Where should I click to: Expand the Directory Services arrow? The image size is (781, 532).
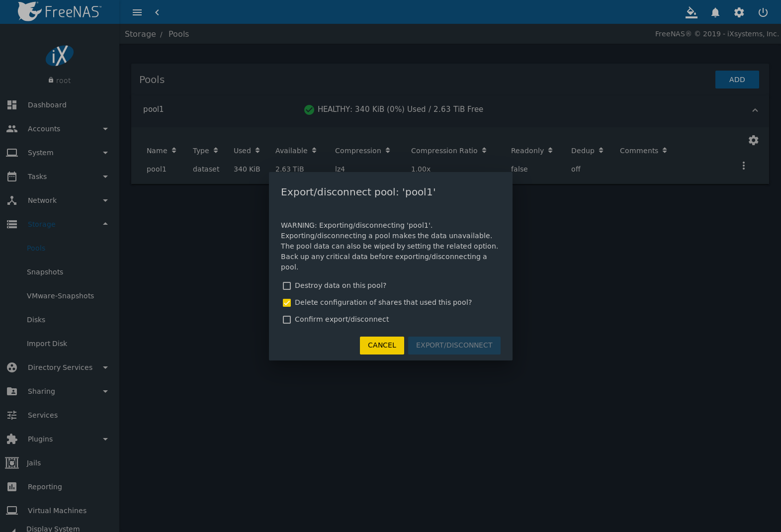tap(105, 368)
